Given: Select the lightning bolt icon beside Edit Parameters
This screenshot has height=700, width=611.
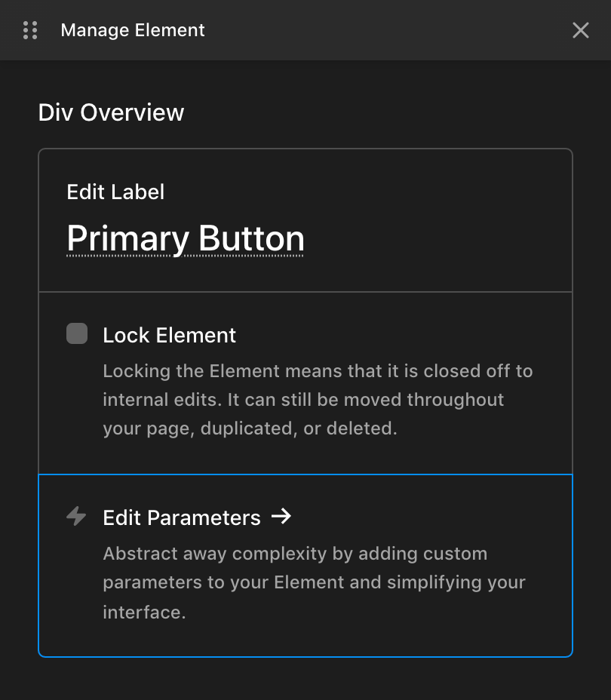Looking at the screenshot, I should point(76,517).
